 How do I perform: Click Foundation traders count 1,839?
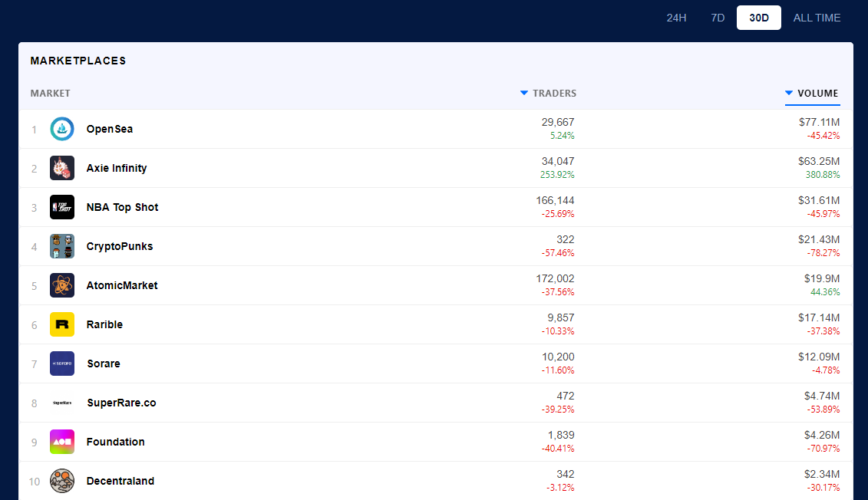coord(561,436)
